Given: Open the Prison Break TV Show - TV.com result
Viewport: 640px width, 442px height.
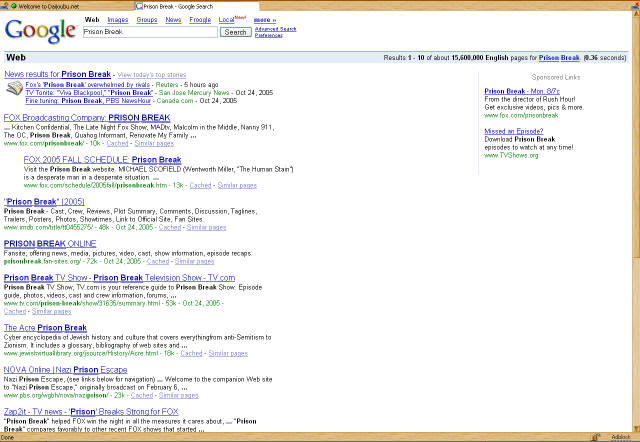Looking at the screenshot, I should pos(120,278).
